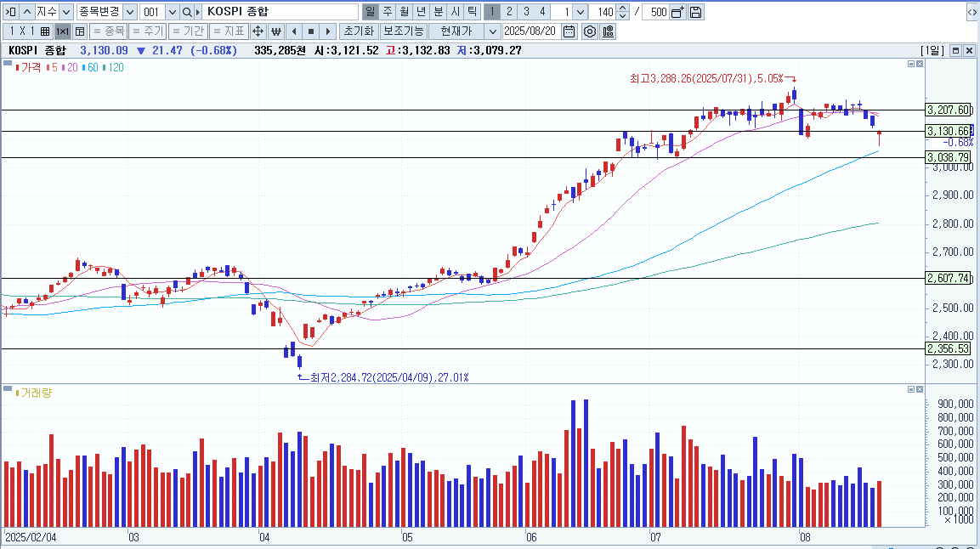Viewport: 980px width, 549px height.
Task: Click the 지표 sync button
Action: pyautogui.click(x=229, y=31)
